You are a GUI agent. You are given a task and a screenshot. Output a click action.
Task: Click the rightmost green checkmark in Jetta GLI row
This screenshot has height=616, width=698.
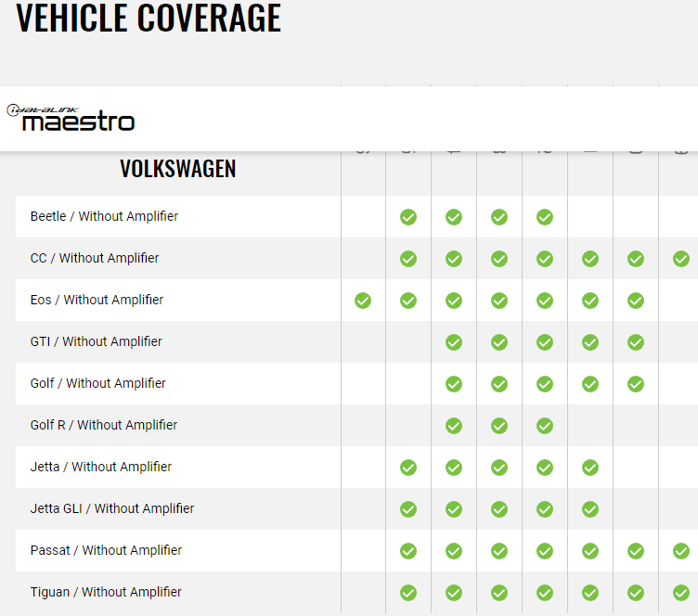590,509
